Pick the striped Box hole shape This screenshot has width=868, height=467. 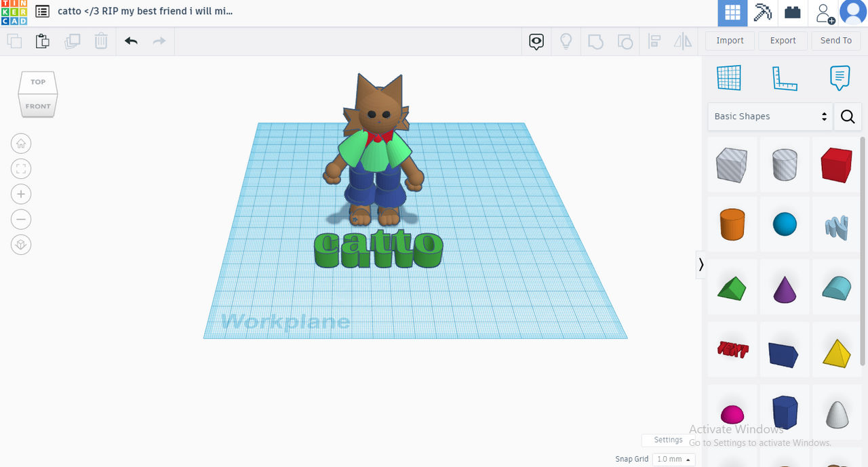(x=732, y=165)
